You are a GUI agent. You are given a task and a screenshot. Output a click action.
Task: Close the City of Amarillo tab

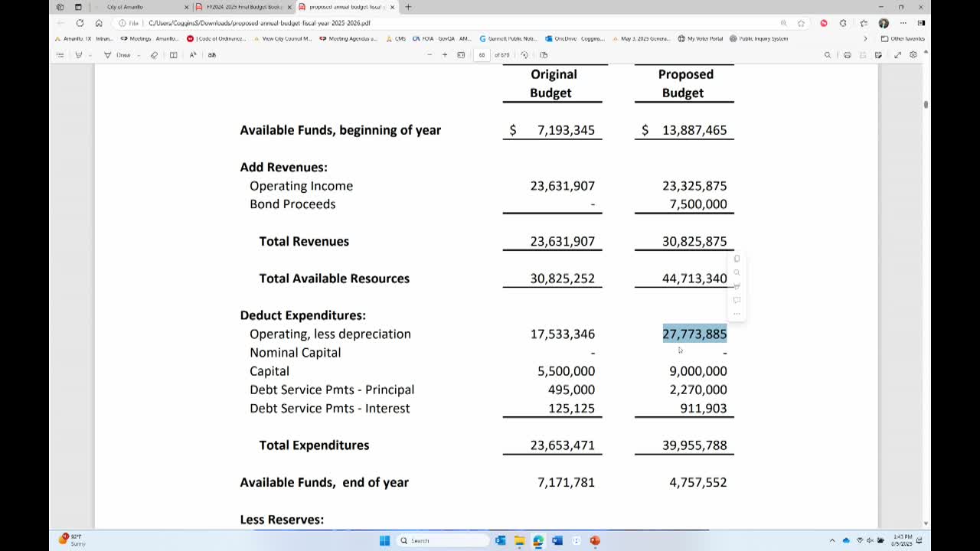(x=186, y=7)
